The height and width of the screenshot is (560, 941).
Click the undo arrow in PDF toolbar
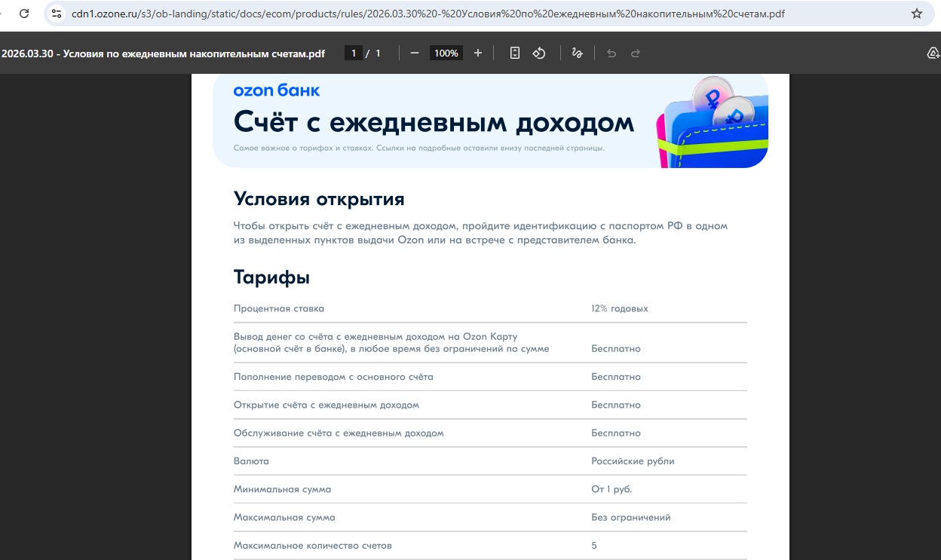click(x=611, y=53)
